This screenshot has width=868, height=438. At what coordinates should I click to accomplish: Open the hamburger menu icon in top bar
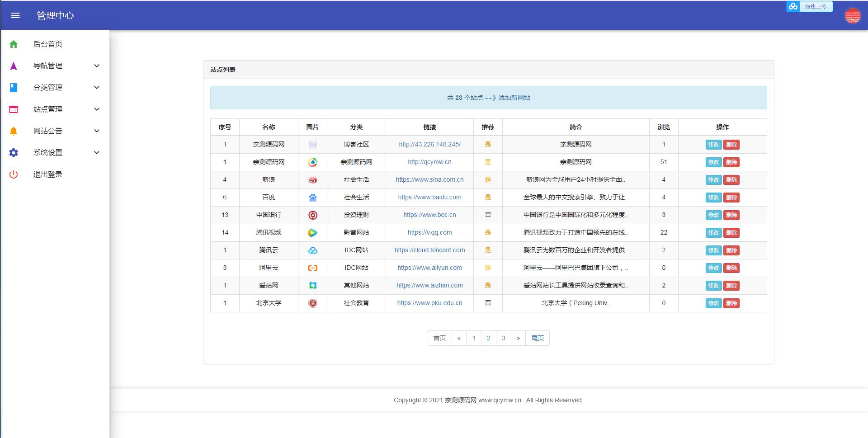15,15
